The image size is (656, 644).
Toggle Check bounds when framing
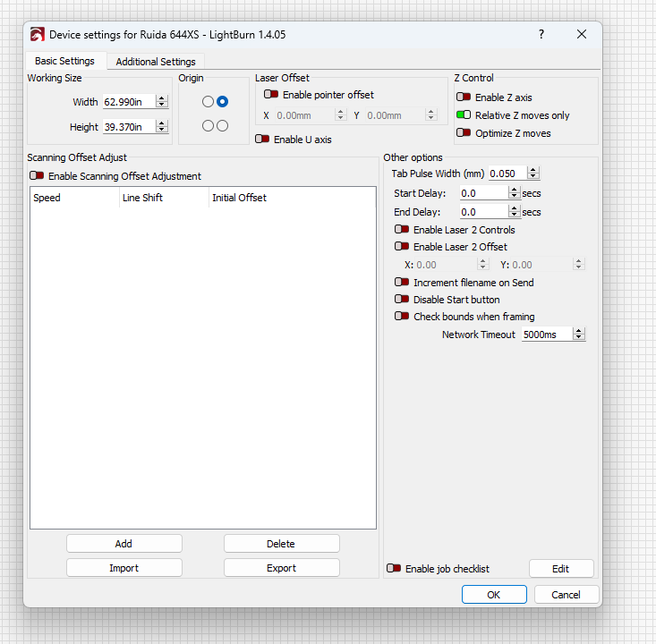[x=402, y=317]
